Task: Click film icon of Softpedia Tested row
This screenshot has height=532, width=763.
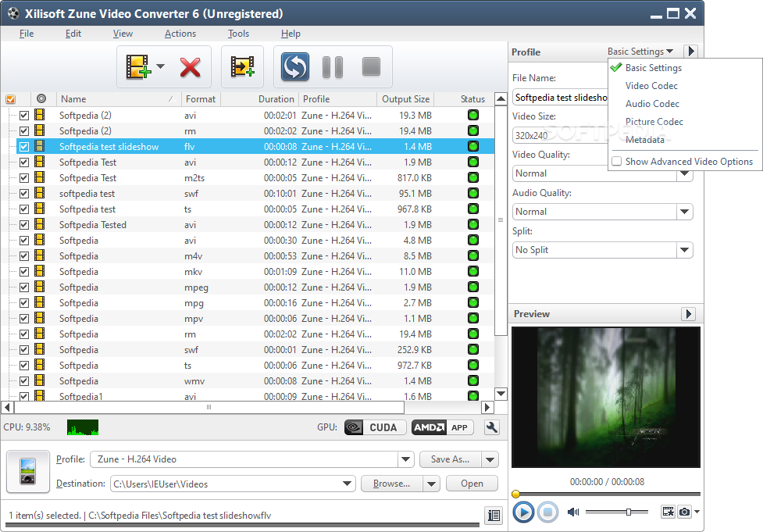Action: (x=40, y=224)
